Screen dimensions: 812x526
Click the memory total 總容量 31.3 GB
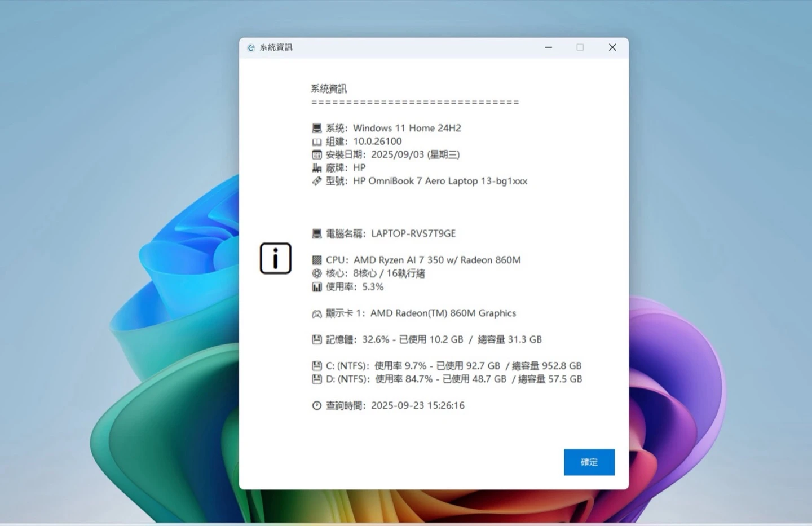tap(510, 339)
